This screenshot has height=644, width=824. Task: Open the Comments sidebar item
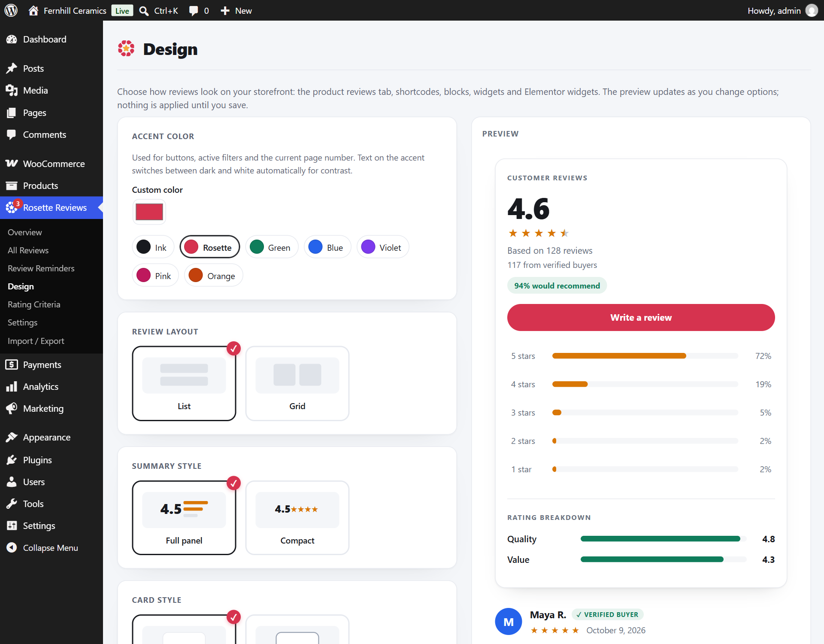(x=51, y=134)
